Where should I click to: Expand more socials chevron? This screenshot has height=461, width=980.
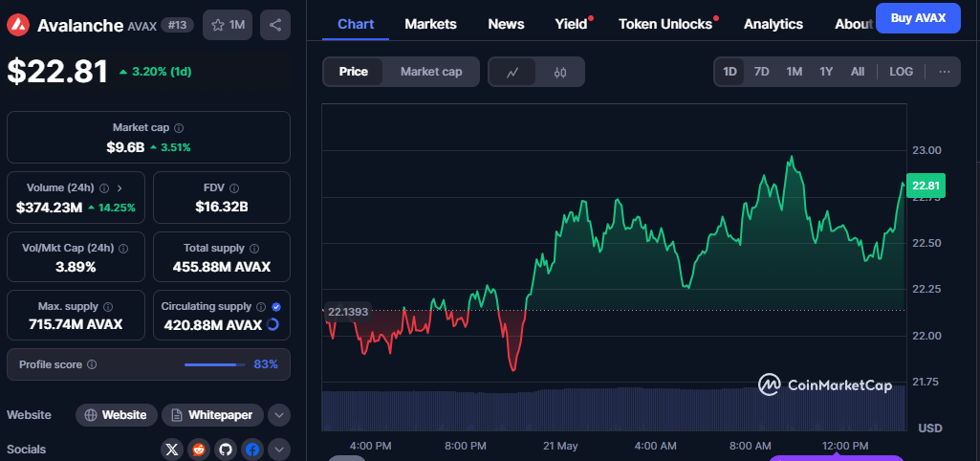coord(279,450)
